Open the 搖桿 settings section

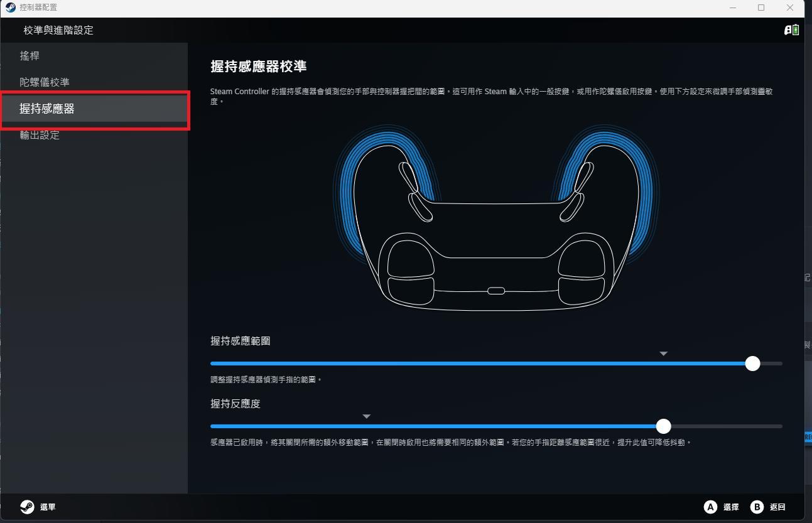tap(93, 56)
